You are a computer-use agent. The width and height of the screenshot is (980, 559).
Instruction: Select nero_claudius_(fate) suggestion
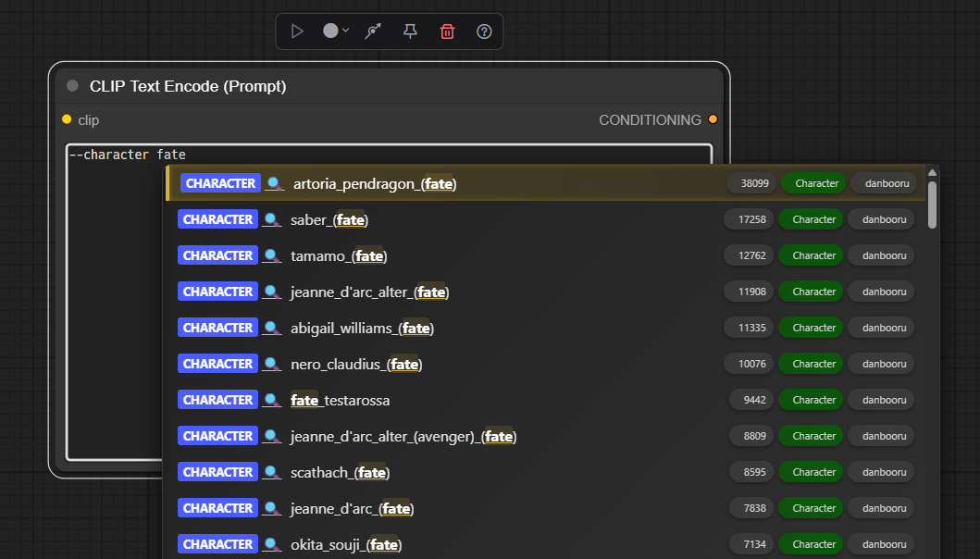pos(545,364)
